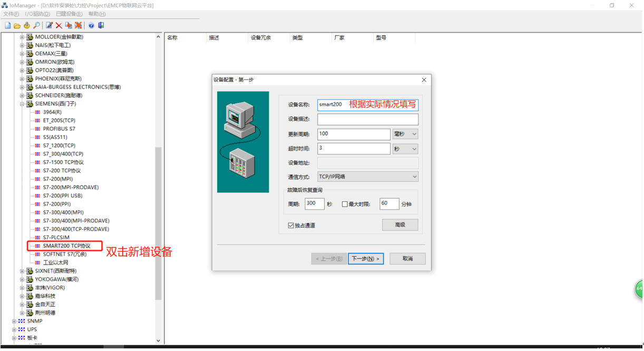Click the 高级 button
Image resolution: width=644 pixels, height=351 pixels.
pos(400,225)
